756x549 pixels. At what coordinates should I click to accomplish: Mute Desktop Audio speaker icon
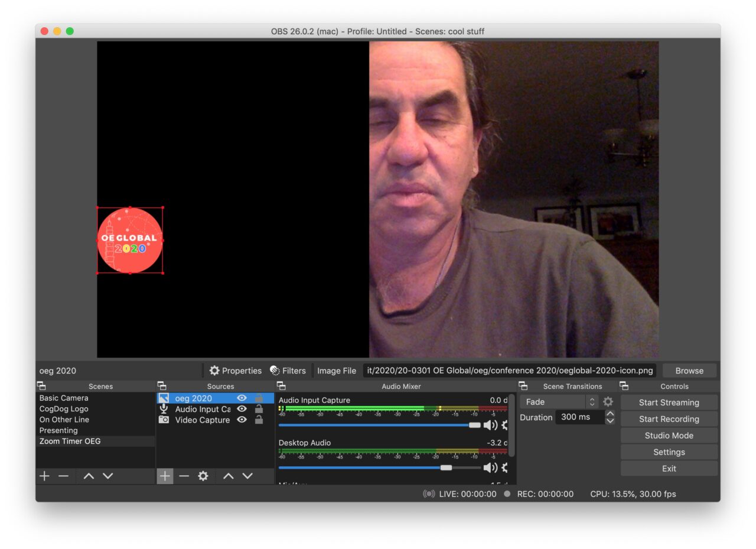[490, 467]
